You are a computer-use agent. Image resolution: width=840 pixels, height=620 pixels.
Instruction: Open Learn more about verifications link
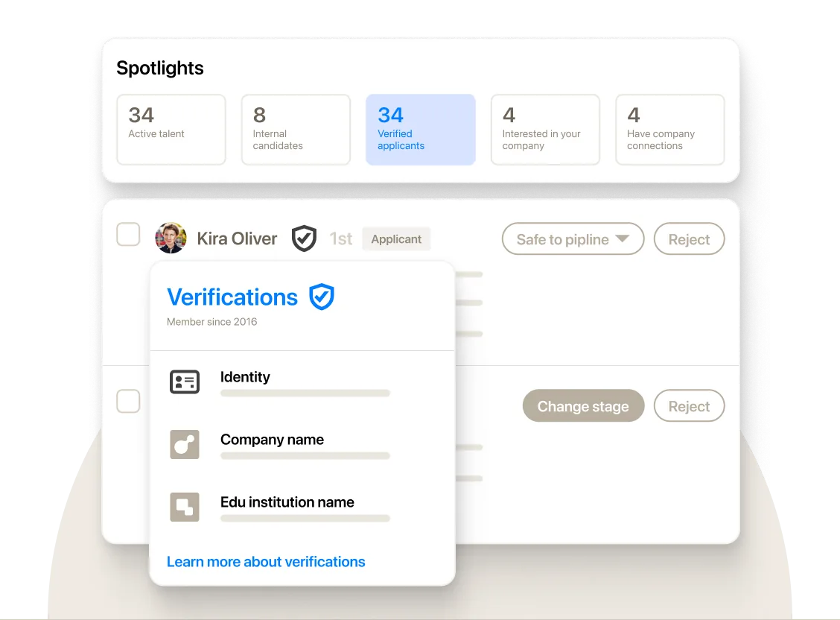[x=266, y=562]
